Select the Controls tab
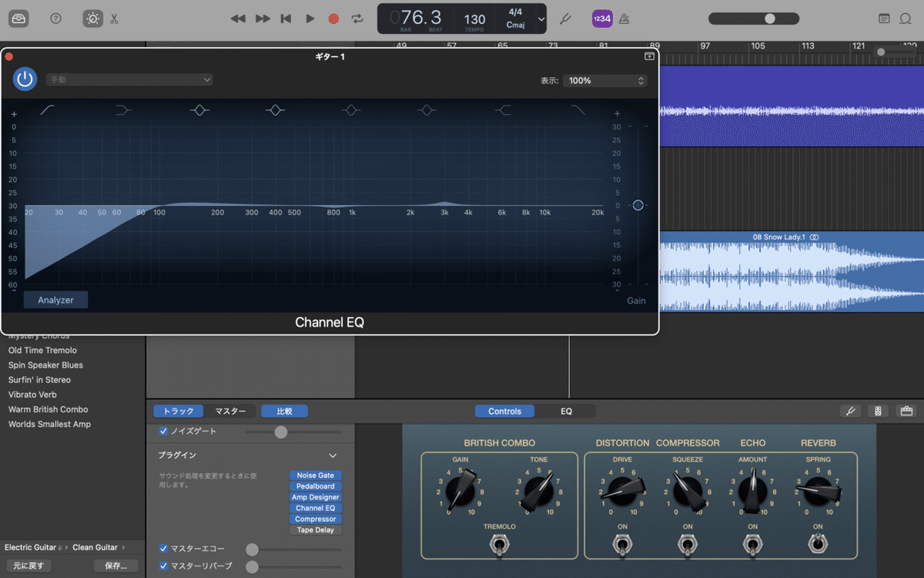Screen dimensions: 924x578 click(505, 412)
